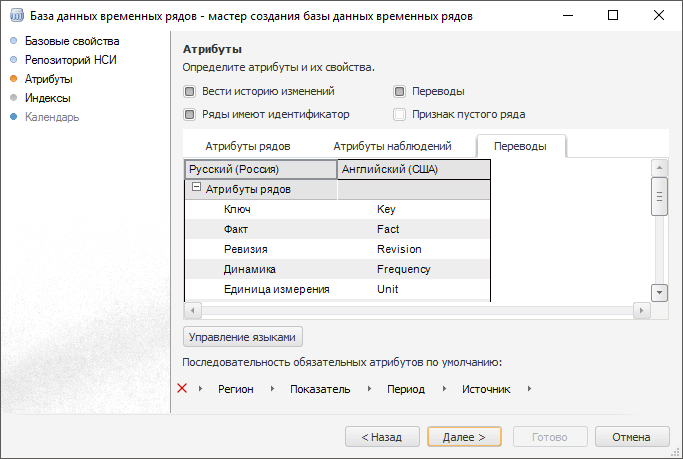
Task: Collapse the Атрибуты рядов group
Action: [196, 188]
